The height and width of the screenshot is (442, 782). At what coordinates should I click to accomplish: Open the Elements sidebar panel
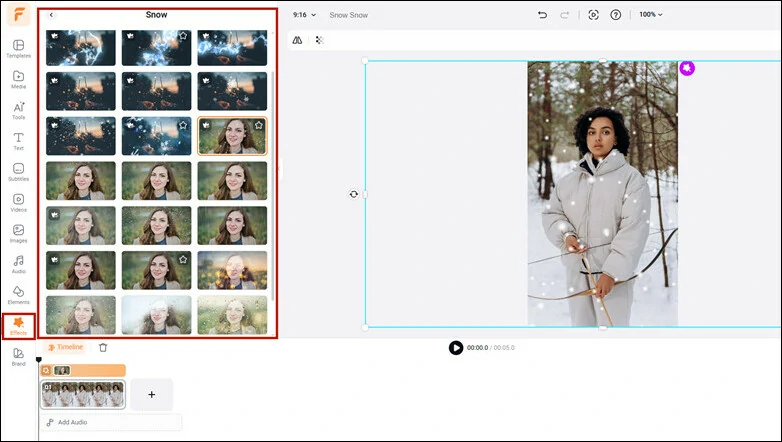tap(18, 295)
